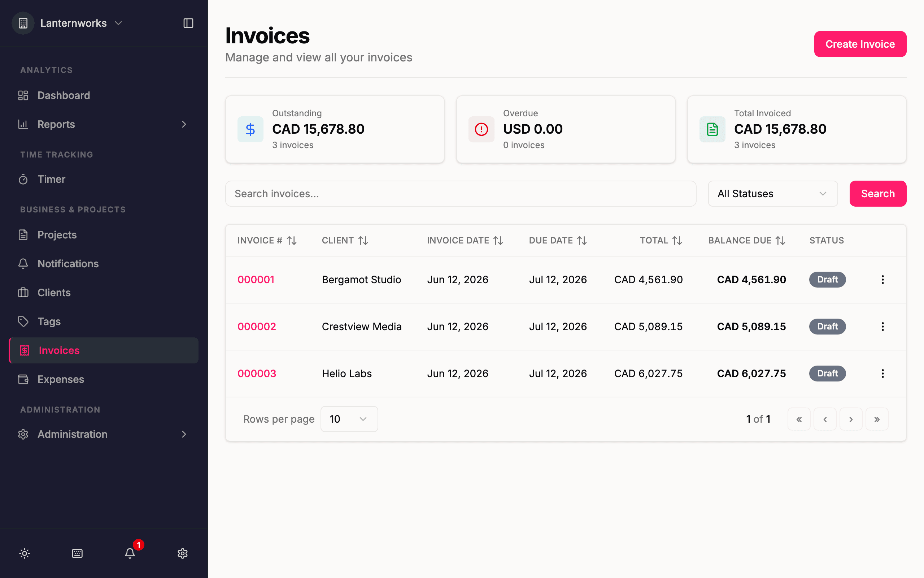
Task: Open the Lanternworks organization dropdown chevron
Action: [x=118, y=23]
